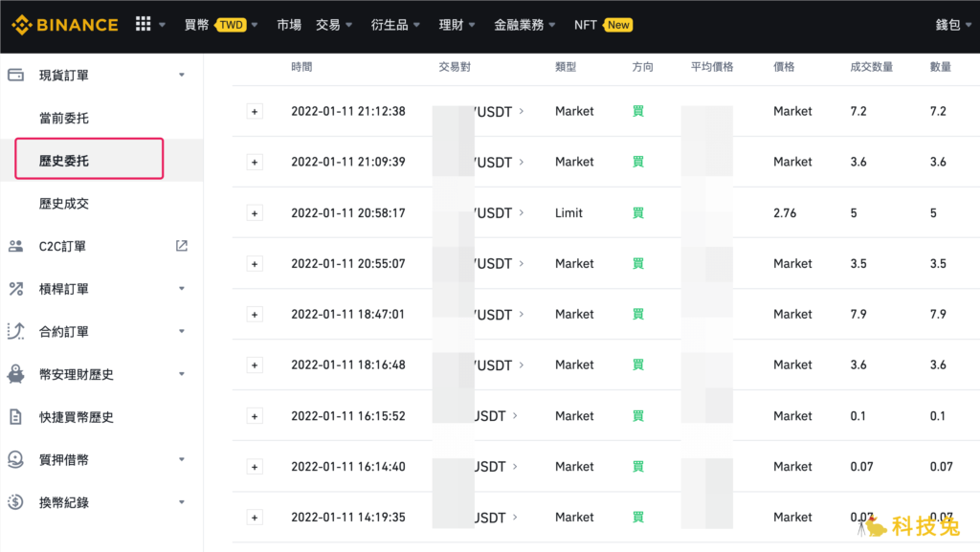The image size is (980, 552).
Task: Expand order row 2022-01-11 20:55:07
Action: point(255,264)
